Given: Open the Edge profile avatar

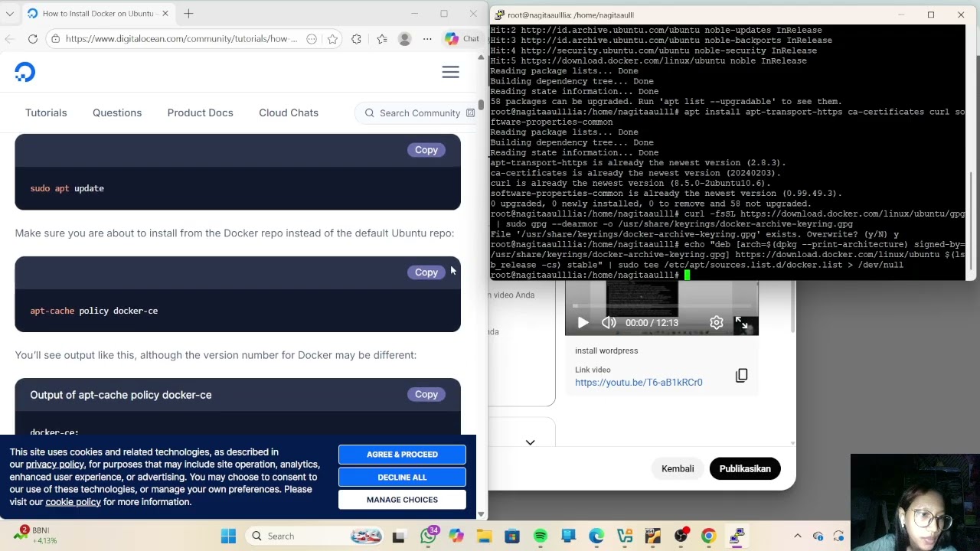Looking at the screenshot, I should coord(405,39).
